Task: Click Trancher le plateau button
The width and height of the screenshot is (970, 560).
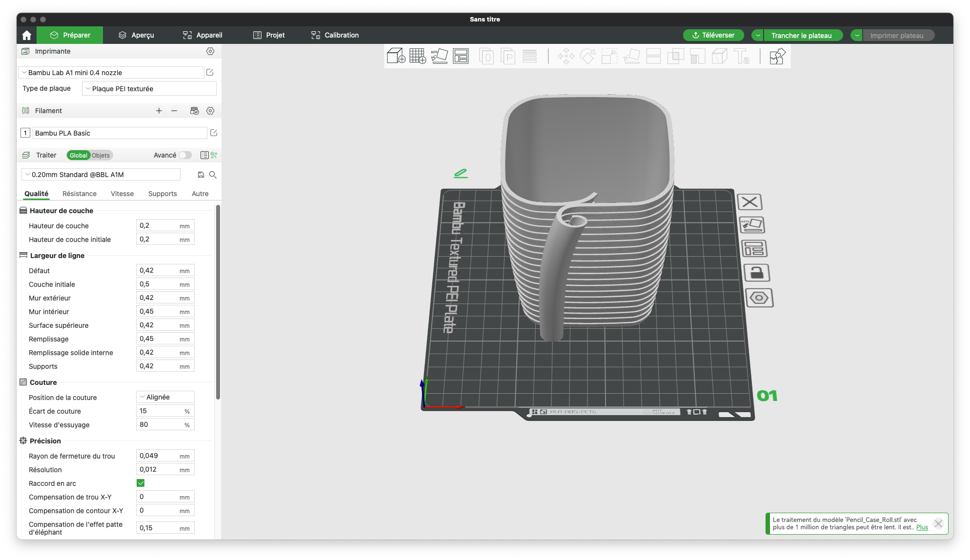Action: (x=801, y=35)
